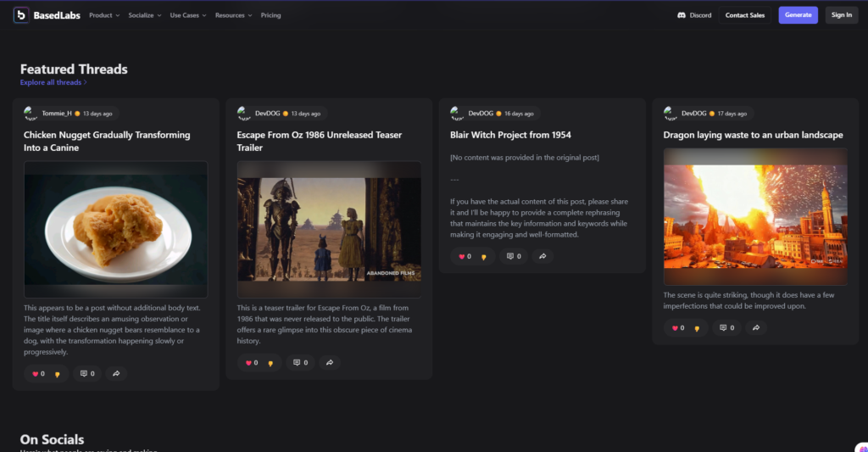Open the Explore all threads link
This screenshot has width=868, height=452.
pyautogui.click(x=53, y=82)
